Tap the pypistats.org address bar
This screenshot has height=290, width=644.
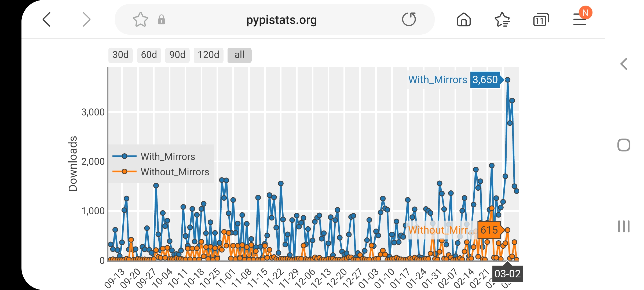281,20
